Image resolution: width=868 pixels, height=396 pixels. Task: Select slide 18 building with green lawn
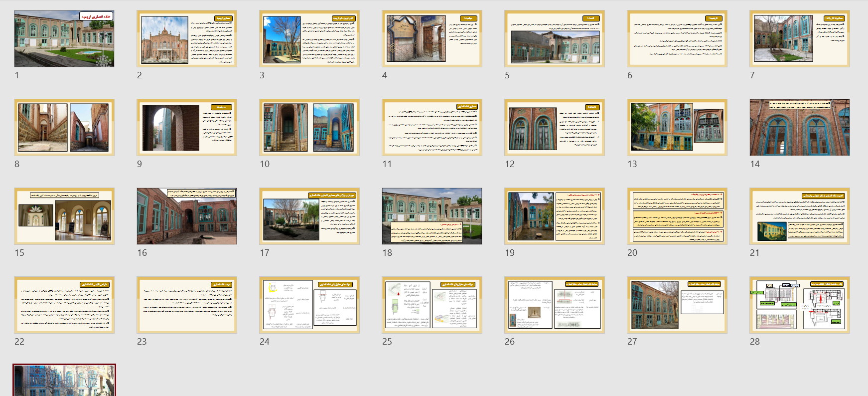432,216
